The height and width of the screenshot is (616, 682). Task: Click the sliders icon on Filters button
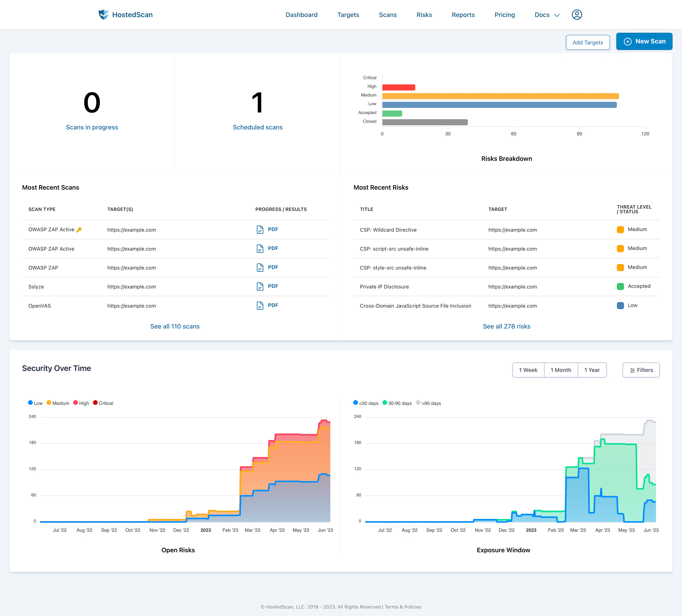pos(632,370)
